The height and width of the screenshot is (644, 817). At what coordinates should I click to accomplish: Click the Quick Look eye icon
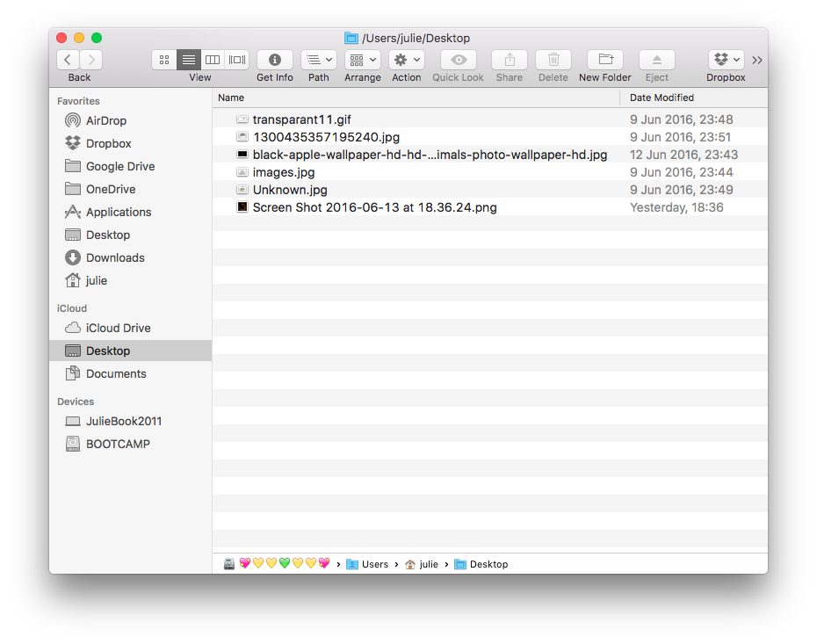click(459, 60)
